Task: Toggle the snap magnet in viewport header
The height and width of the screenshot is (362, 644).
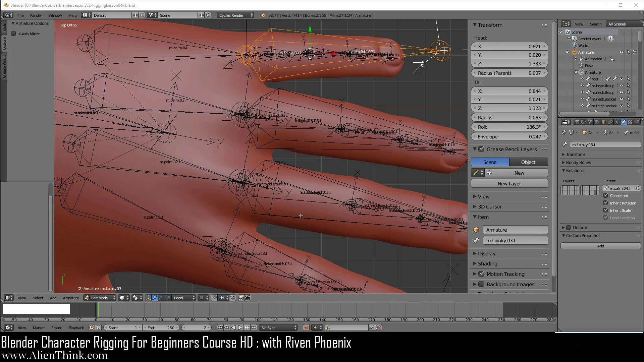Action: click(214, 298)
